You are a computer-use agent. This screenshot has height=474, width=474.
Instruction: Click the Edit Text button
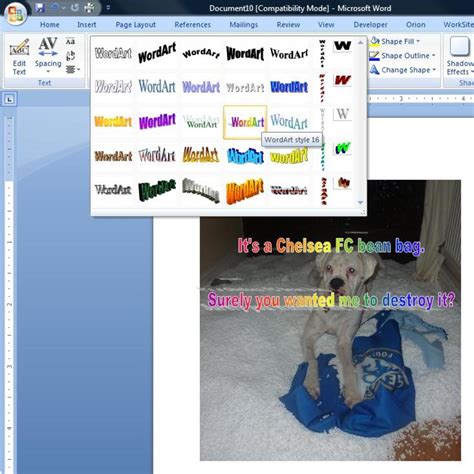coord(19,57)
